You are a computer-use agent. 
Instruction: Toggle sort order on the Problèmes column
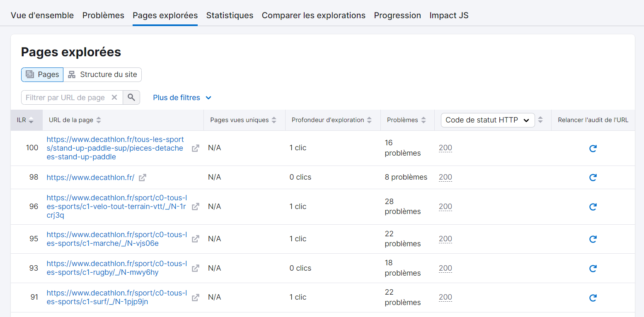coord(424,120)
